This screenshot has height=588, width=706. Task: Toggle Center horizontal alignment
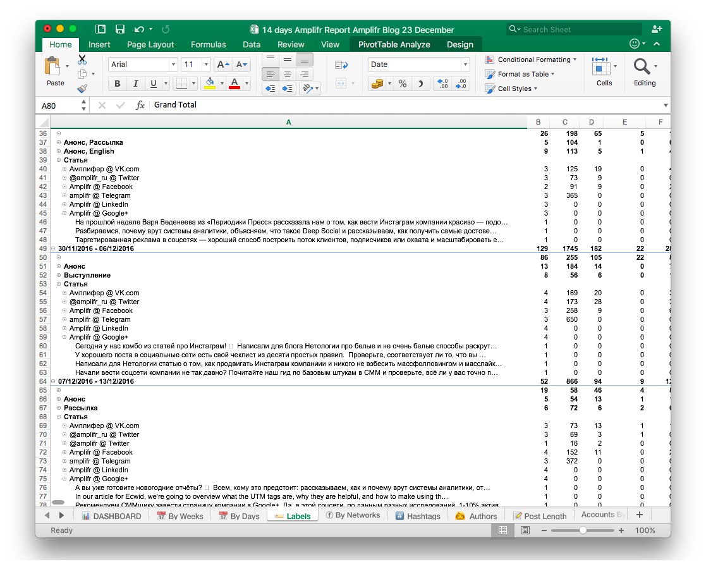pyautogui.click(x=287, y=74)
